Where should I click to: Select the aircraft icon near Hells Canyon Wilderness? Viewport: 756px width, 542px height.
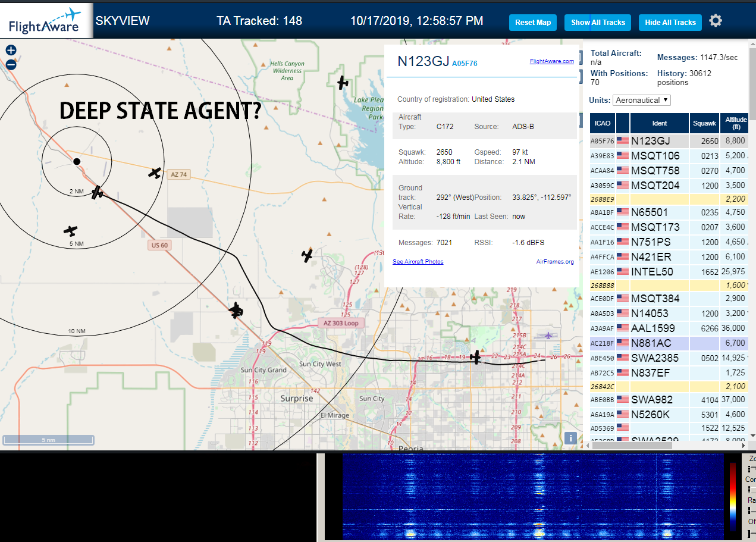(x=343, y=83)
